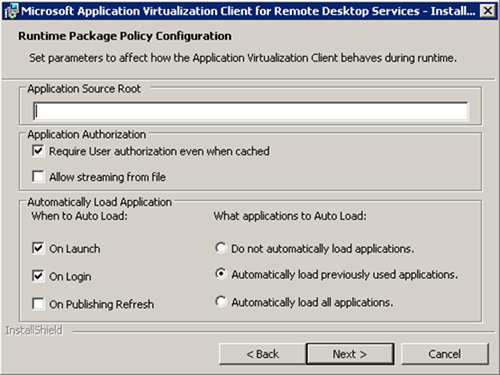Go back with the Back button
The image size is (500, 375).
(x=262, y=354)
